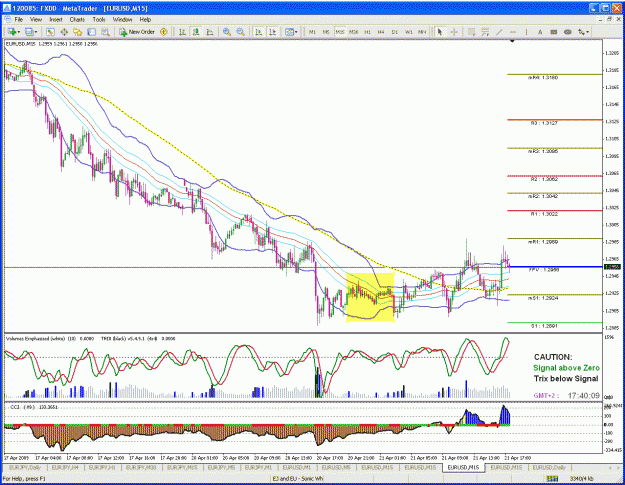The image size is (625, 485).
Task: Select the W1 timeframe button
Action: [409, 32]
